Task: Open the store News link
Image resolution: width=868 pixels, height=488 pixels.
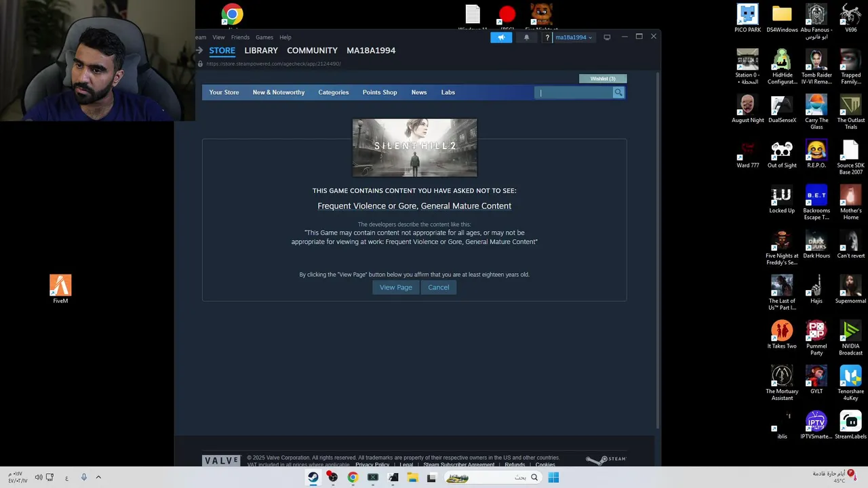Action: (419, 92)
